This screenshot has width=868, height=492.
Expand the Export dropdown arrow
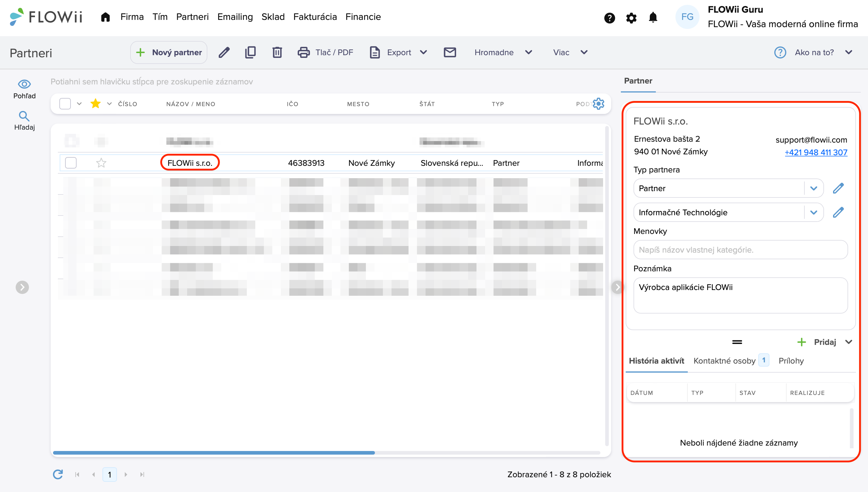[423, 52]
